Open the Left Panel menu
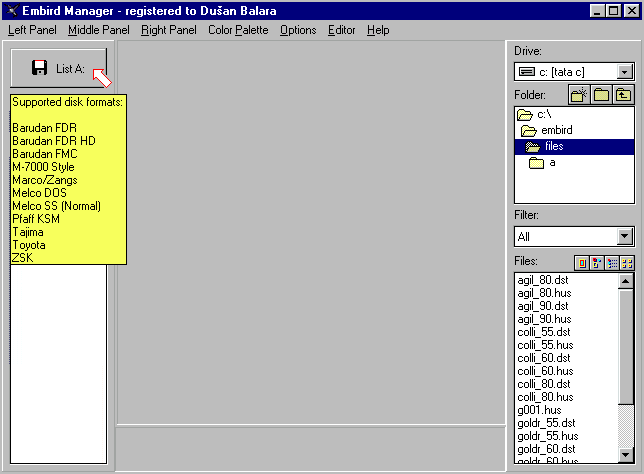 33,30
